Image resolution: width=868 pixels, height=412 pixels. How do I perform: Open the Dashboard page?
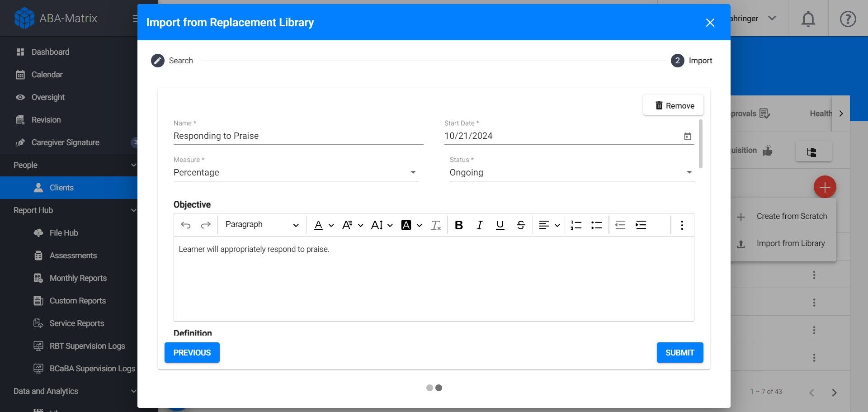click(x=50, y=52)
